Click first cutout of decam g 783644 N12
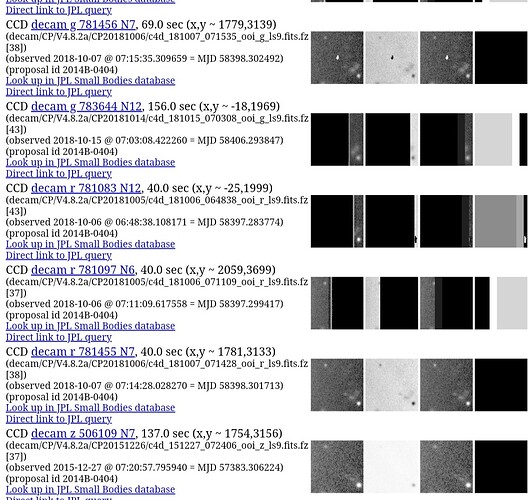 pos(337,139)
